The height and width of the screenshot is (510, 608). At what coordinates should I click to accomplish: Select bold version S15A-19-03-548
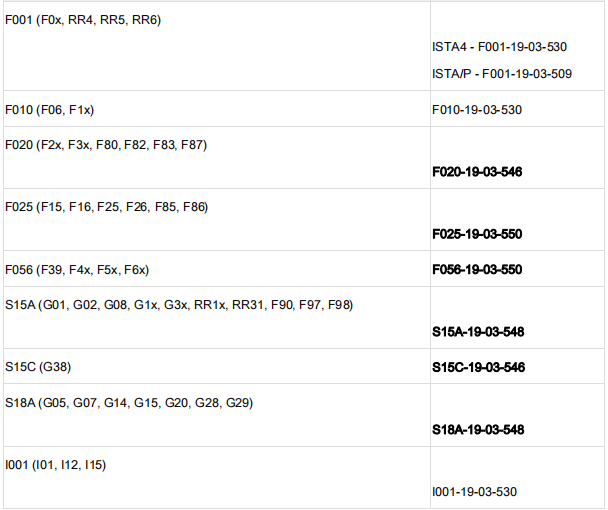(x=479, y=332)
